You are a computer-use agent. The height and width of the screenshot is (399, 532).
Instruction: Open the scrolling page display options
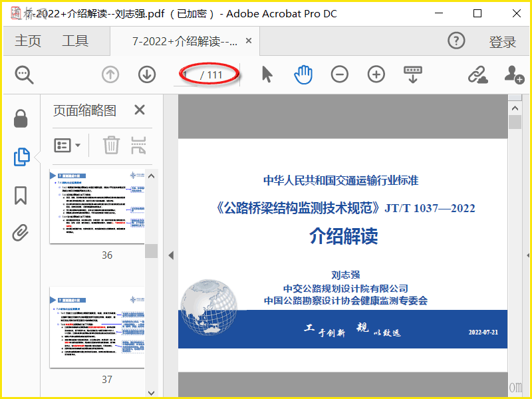coord(413,74)
